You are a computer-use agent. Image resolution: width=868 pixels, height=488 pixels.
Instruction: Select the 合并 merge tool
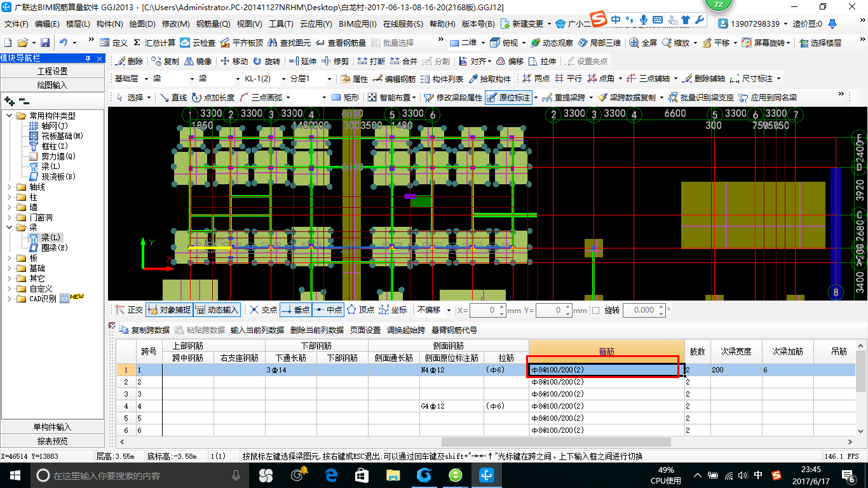(x=403, y=62)
